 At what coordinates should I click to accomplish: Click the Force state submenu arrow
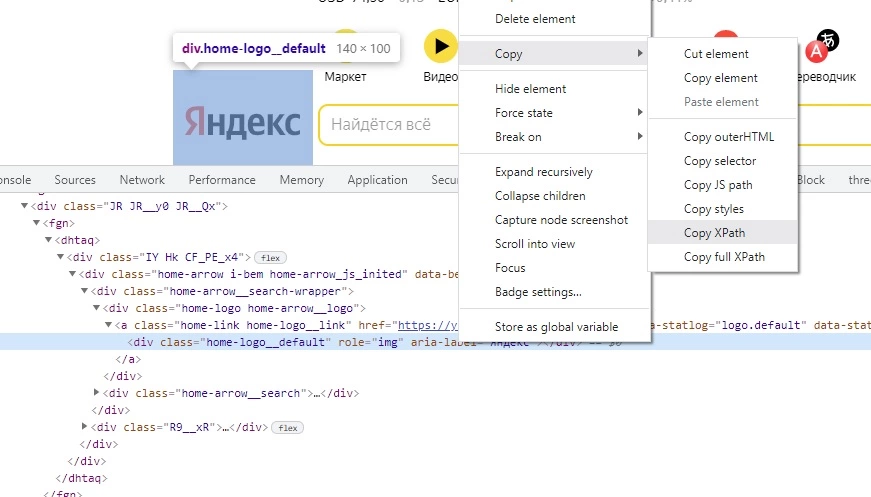640,112
